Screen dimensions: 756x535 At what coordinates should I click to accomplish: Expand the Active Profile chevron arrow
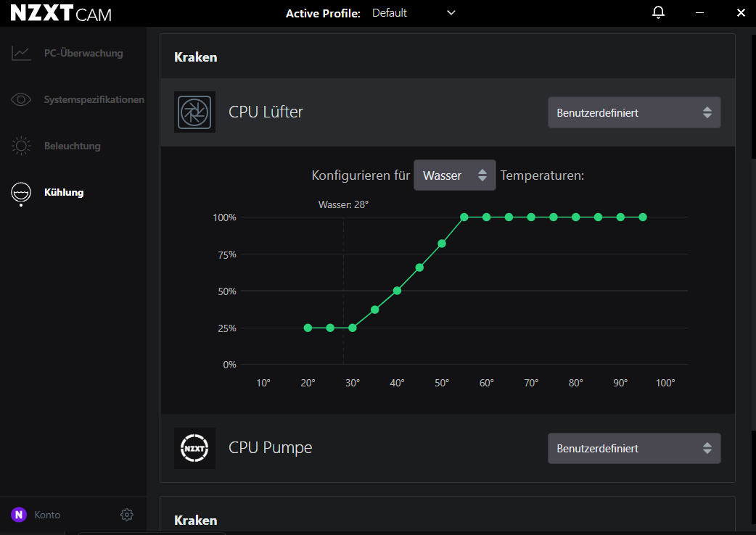(451, 12)
